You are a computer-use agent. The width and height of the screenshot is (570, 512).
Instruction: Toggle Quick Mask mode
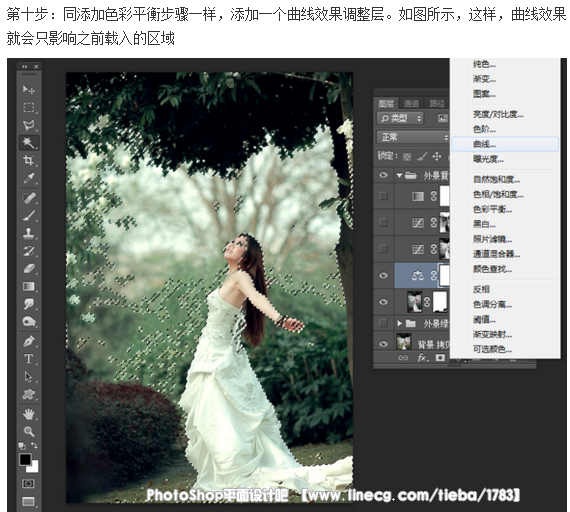pyautogui.click(x=28, y=484)
